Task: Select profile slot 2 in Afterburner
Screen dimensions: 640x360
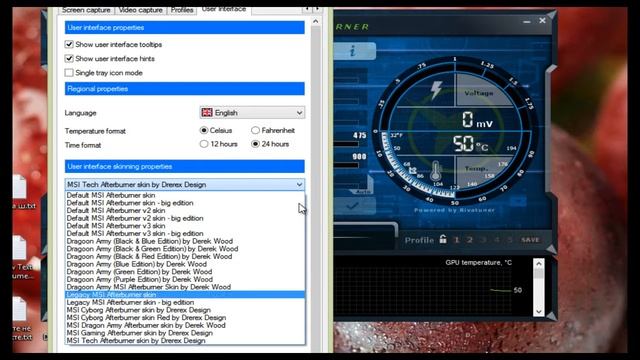Action: coord(469,240)
